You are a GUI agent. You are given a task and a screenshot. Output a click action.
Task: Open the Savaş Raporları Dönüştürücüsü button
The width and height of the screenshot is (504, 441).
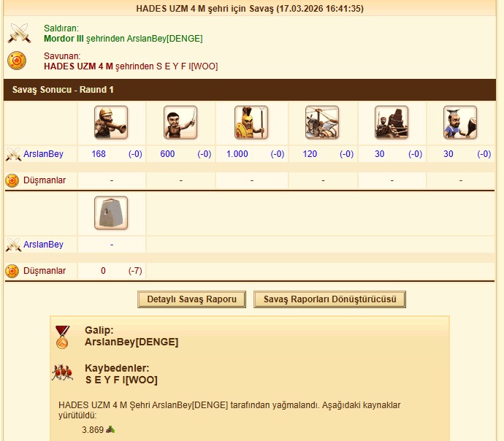329,299
